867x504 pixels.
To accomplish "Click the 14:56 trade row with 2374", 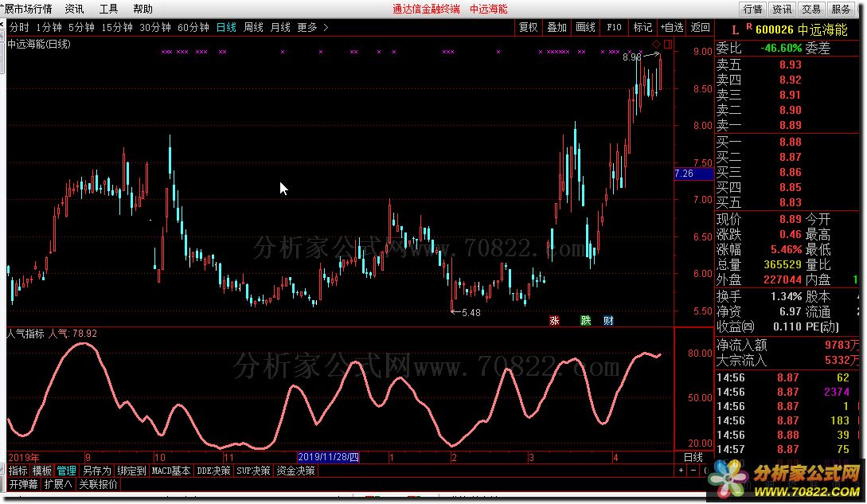I will [x=787, y=393].
